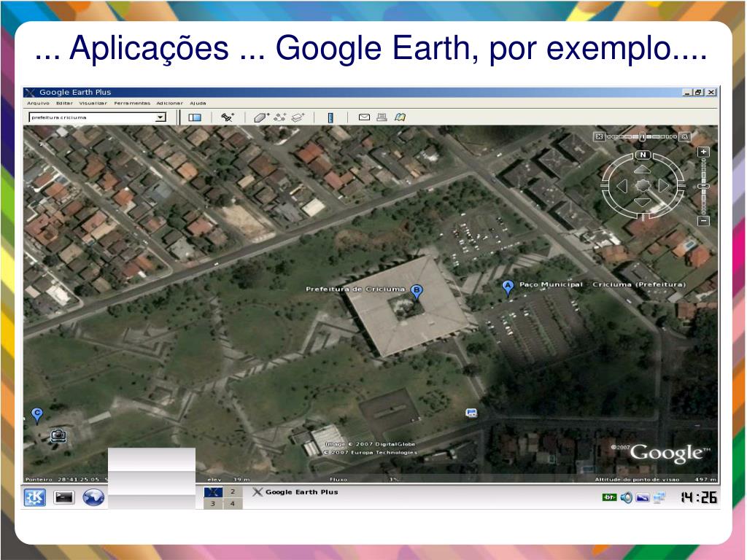Select placemark C at the map's left edge

[x=36, y=415]
